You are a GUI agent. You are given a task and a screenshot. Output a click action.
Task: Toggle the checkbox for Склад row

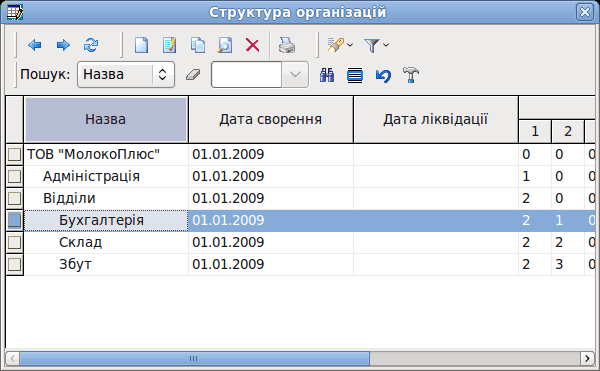tap(15, 242)
